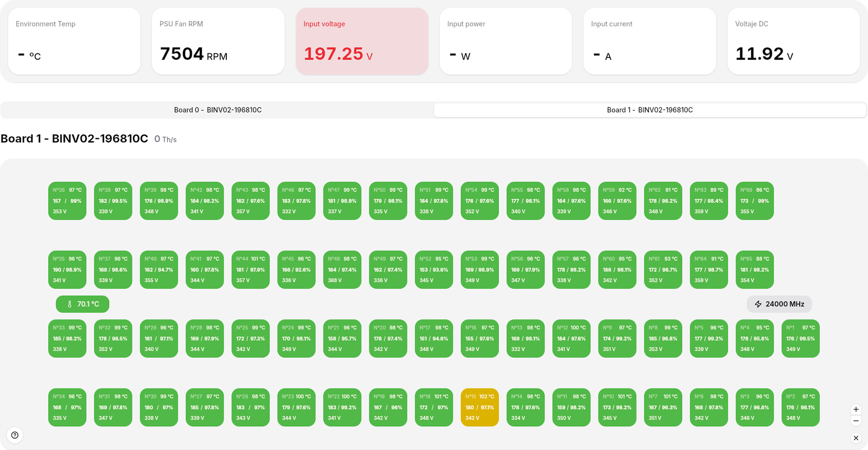Viewport: 868px width, 450px height.
Task: Click the zoom out minus icon
Action: point(856,421)
